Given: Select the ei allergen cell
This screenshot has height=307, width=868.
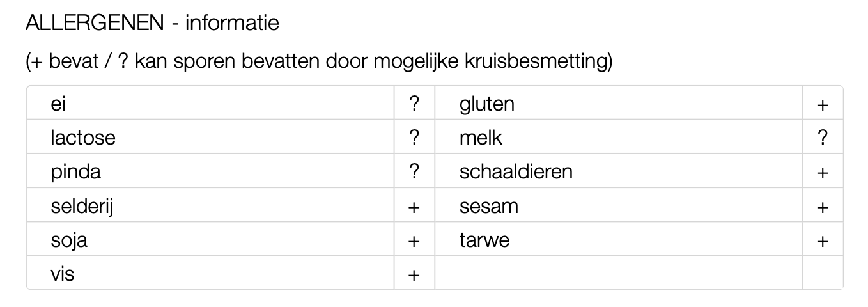Looking at the screenshot, I should [x=59, y=104].
